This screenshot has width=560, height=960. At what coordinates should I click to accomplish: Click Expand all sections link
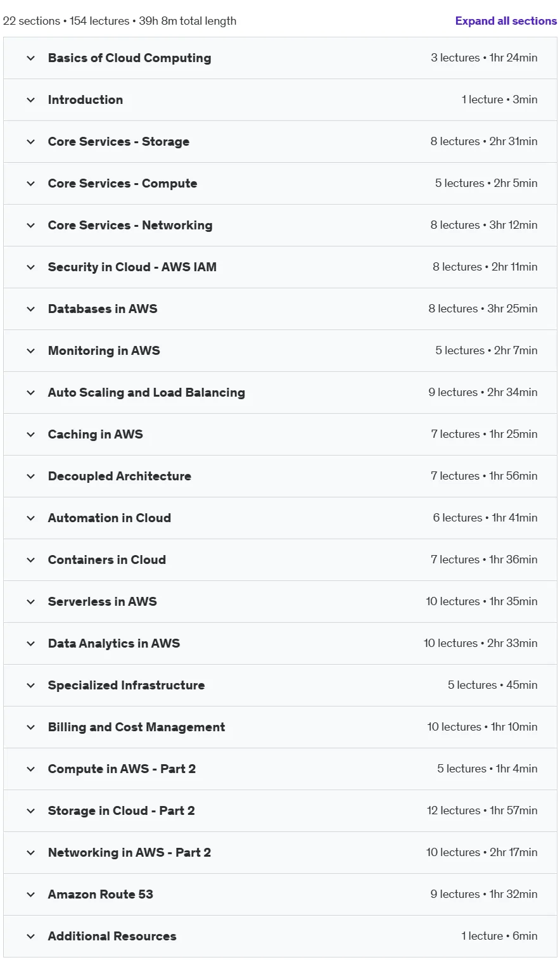tap(506, 21)
